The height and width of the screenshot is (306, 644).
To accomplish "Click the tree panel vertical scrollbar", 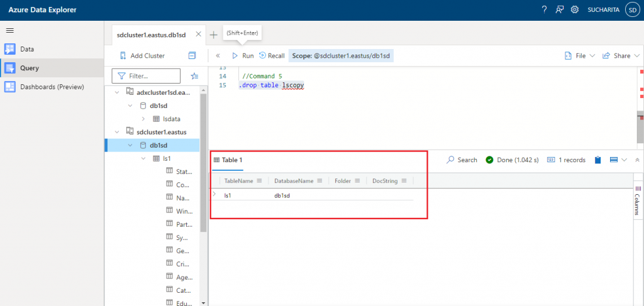I will pyautogui.click(x=203, y=164).
